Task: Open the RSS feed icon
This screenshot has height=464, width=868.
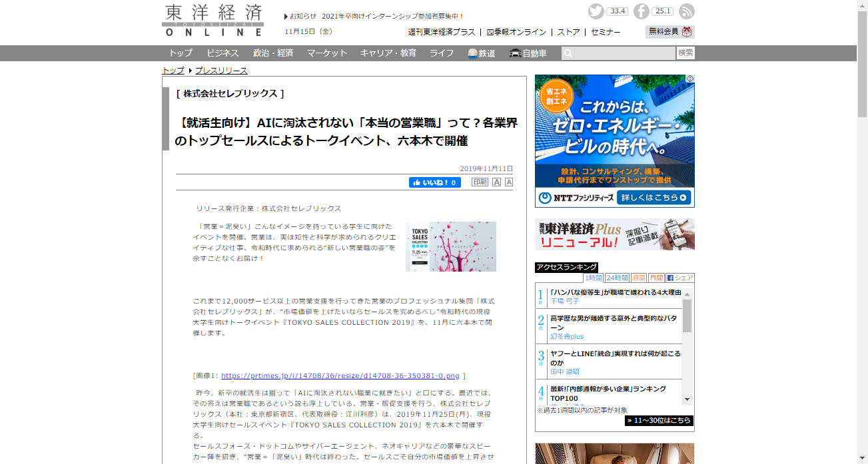Action: pos(687,11)
